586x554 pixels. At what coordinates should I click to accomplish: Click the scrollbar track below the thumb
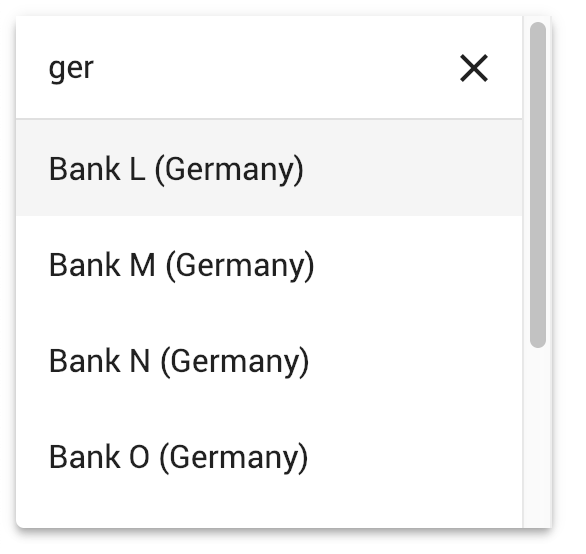[538, 437]
